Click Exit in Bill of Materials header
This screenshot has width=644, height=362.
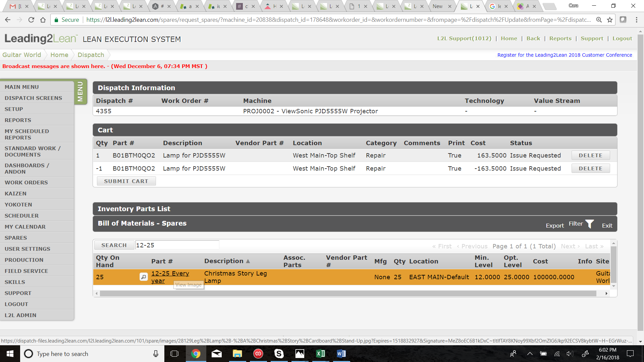(607, 226)
